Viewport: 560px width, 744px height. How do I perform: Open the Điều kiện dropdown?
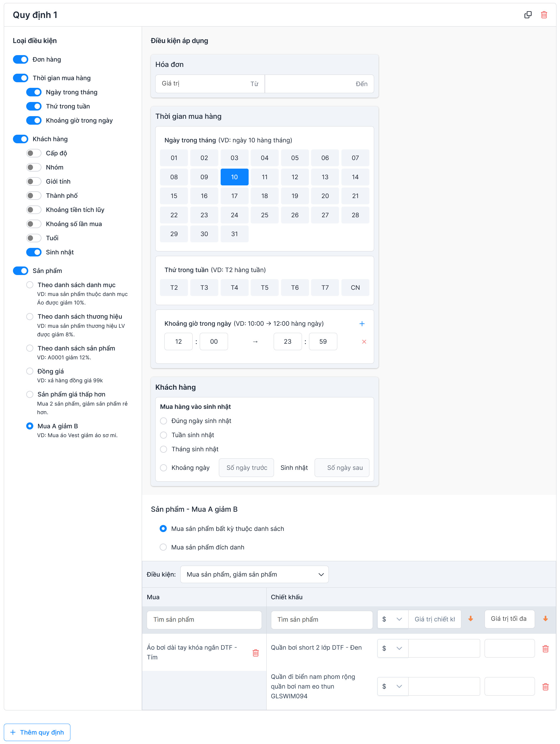254,574
